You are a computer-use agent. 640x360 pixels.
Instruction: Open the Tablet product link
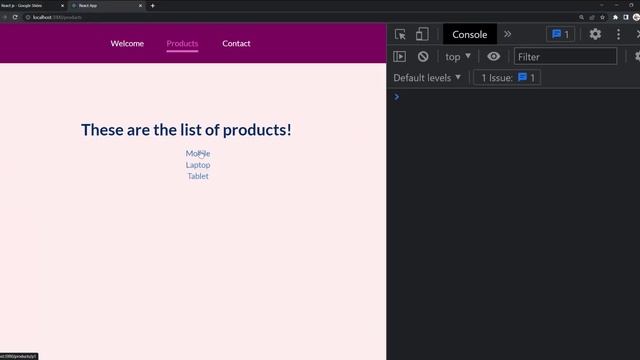point(198,176)
